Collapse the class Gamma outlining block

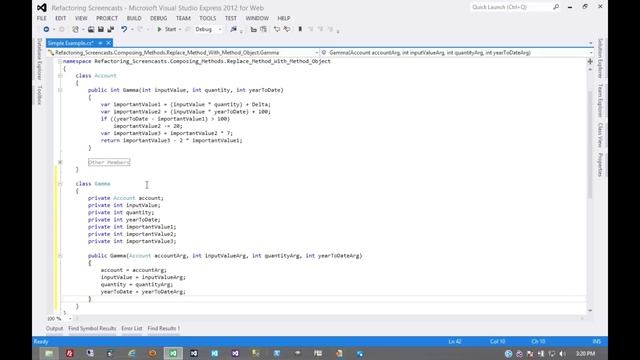click(x=60, y=184)
